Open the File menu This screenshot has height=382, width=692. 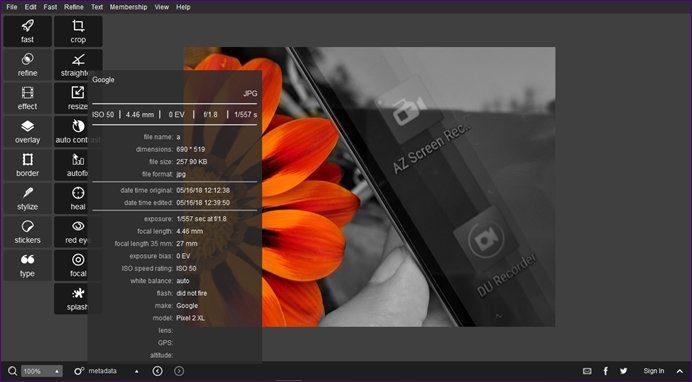[x=11, y=7]
